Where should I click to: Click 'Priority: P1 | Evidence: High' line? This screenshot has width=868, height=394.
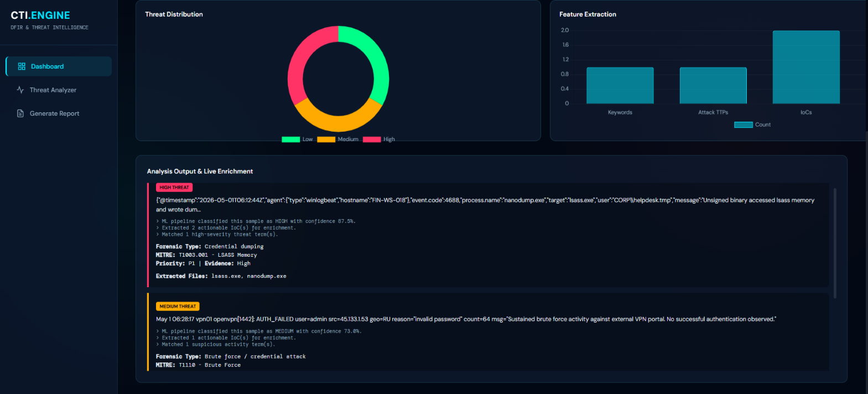coord(203,263)
